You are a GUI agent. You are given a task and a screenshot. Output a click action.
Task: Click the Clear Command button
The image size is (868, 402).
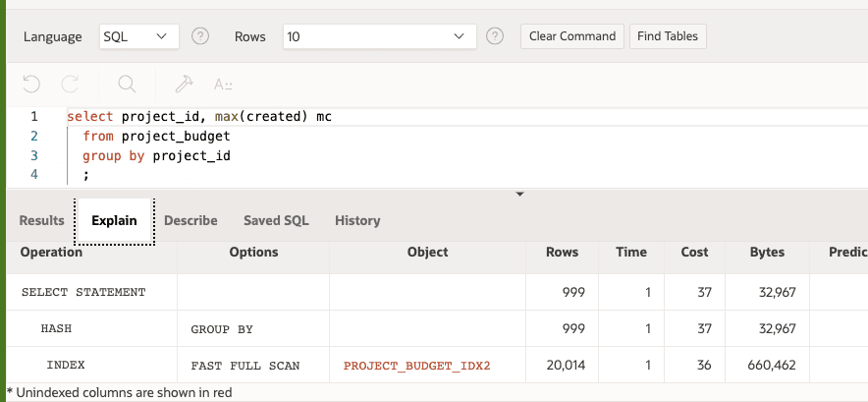pos(572,36)
